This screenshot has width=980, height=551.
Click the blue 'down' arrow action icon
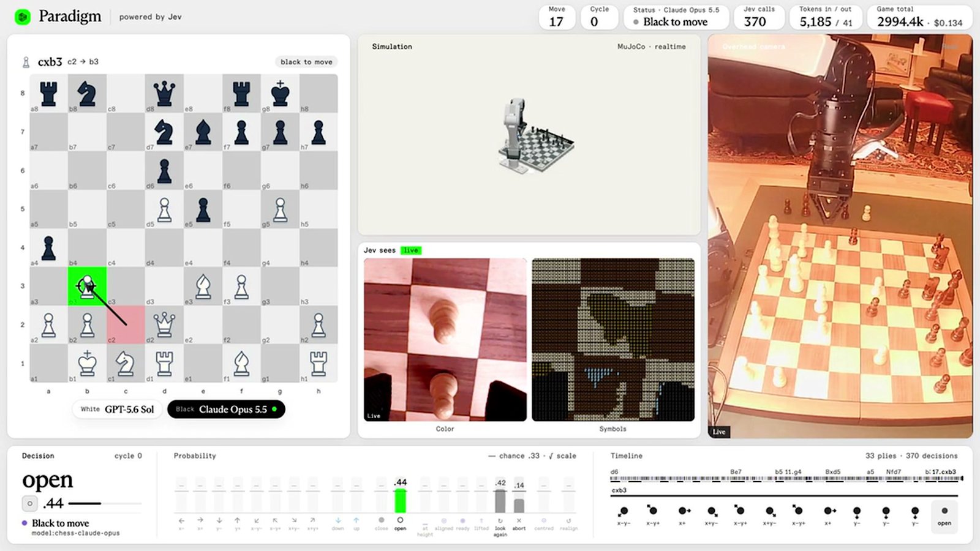337,520
